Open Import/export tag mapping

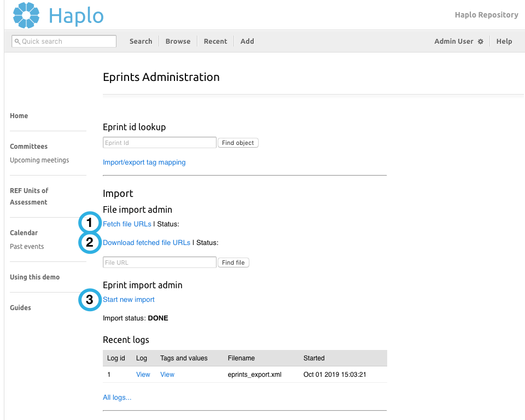coord(144,162)
